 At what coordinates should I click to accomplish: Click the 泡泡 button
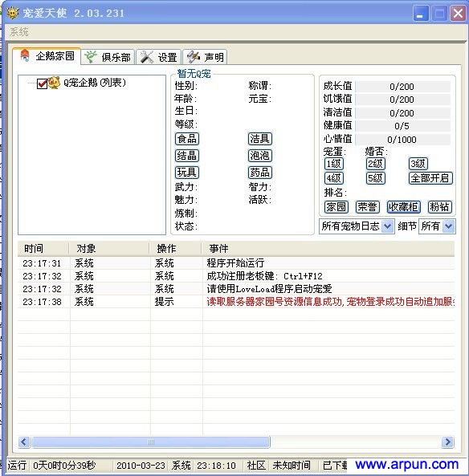259,156
